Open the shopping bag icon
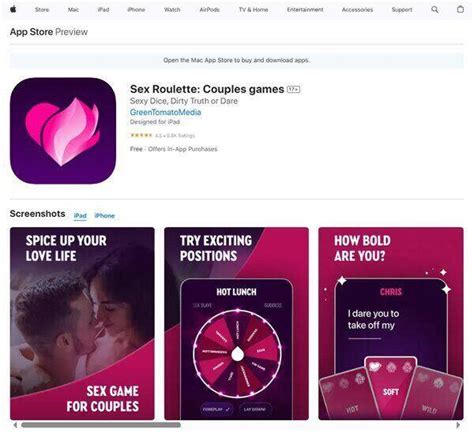This screenshot has height=440, width=474. pyautogui.click(x=460, y=9)
